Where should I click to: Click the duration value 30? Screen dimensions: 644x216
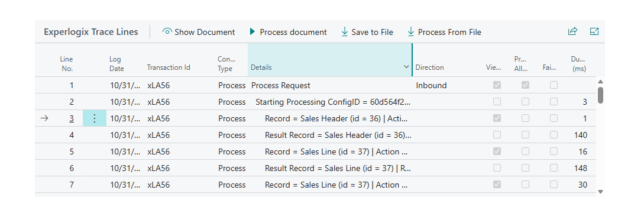(582, 185)
